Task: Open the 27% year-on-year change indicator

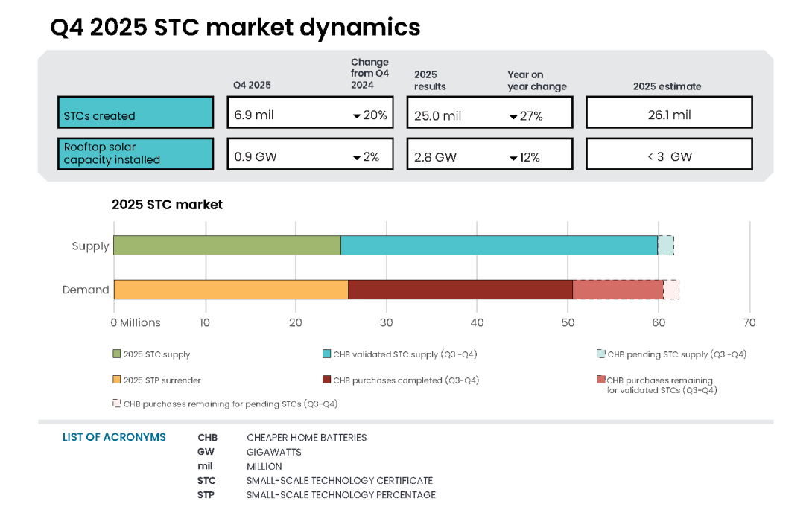Action: point(513,116)
